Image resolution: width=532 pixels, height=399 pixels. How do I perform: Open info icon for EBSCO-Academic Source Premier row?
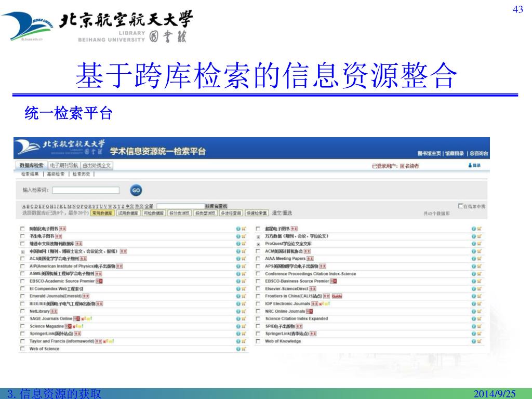tap(238, 281)
